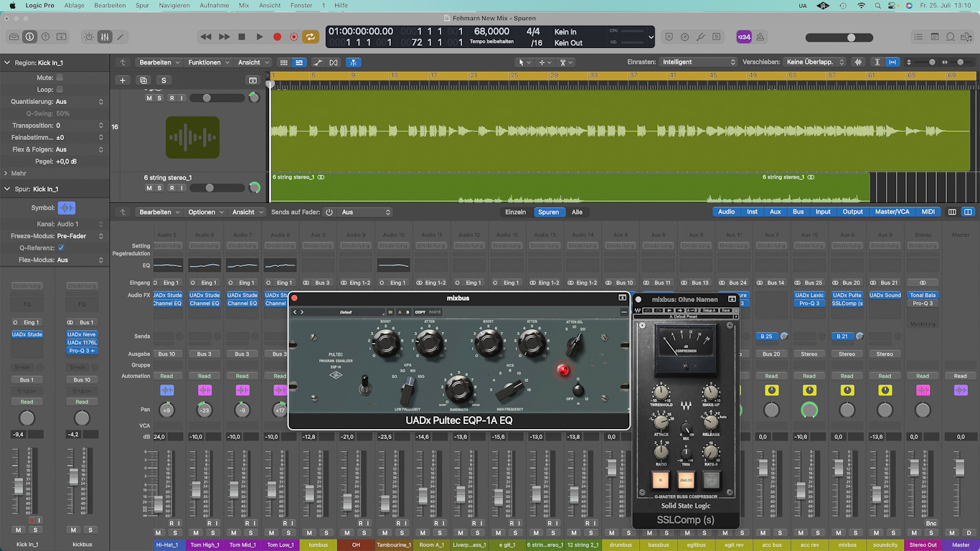Open the Navigieren menu

(x=174, y=5)
